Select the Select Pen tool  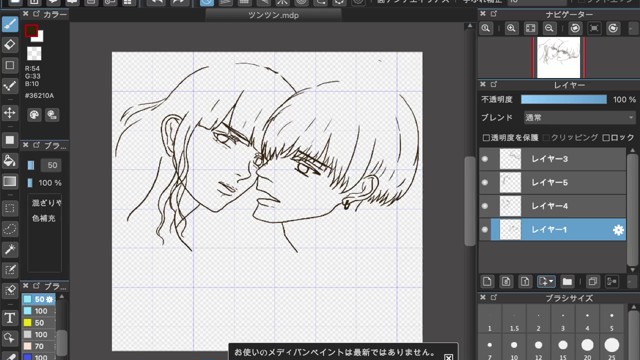point(10,269)
